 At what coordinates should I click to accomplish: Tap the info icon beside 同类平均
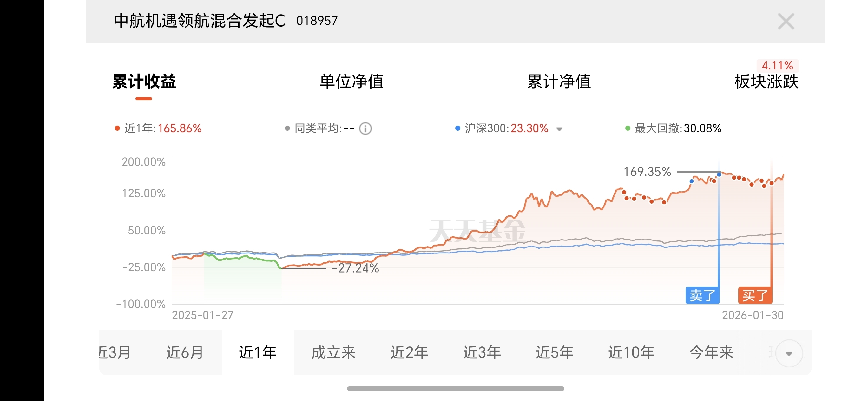[x=365, y=128]
